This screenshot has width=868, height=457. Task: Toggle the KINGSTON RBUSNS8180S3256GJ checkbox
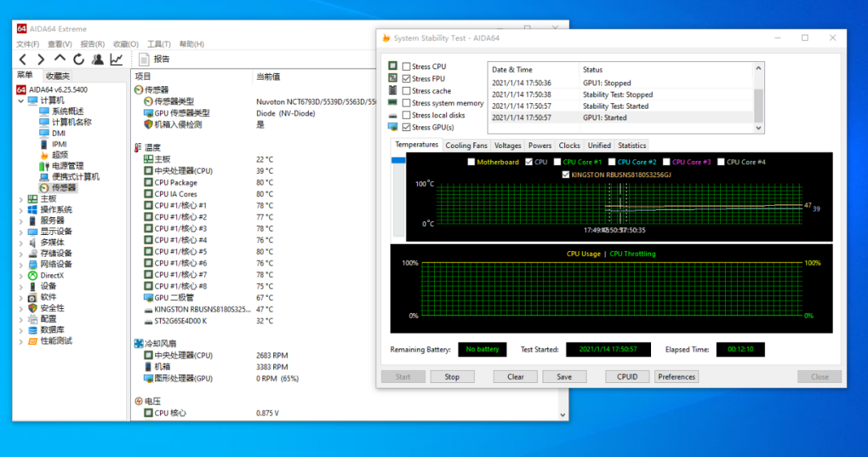(x=565, y=175)
